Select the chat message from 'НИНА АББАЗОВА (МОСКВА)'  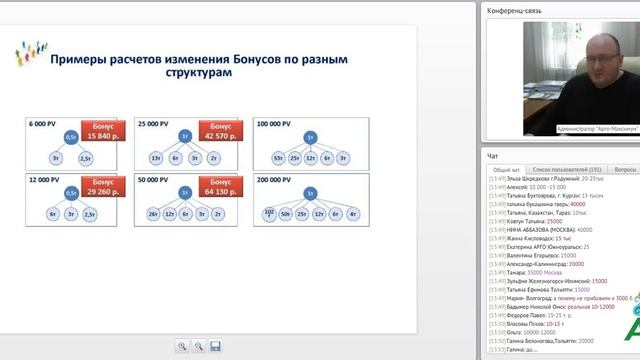tap(540, 230)
